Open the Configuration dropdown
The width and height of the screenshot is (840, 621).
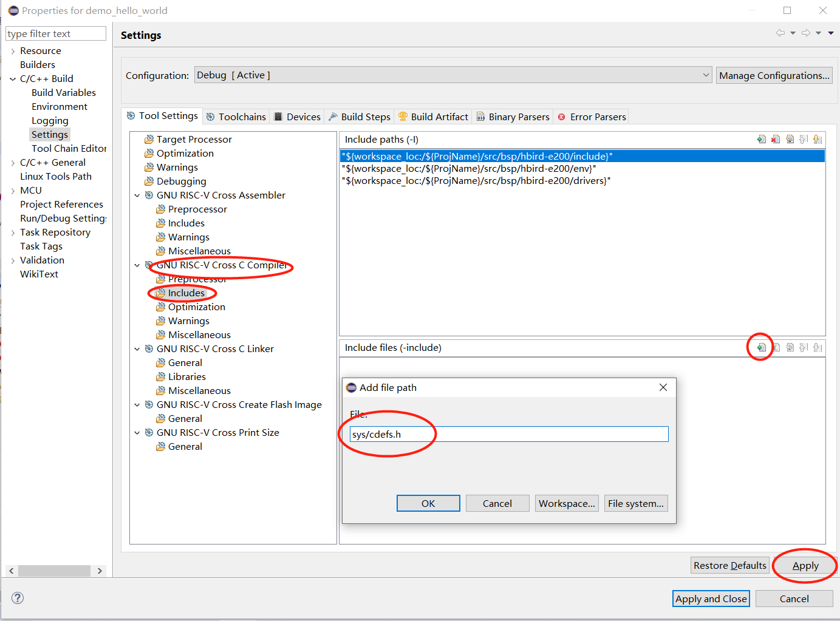705,75
